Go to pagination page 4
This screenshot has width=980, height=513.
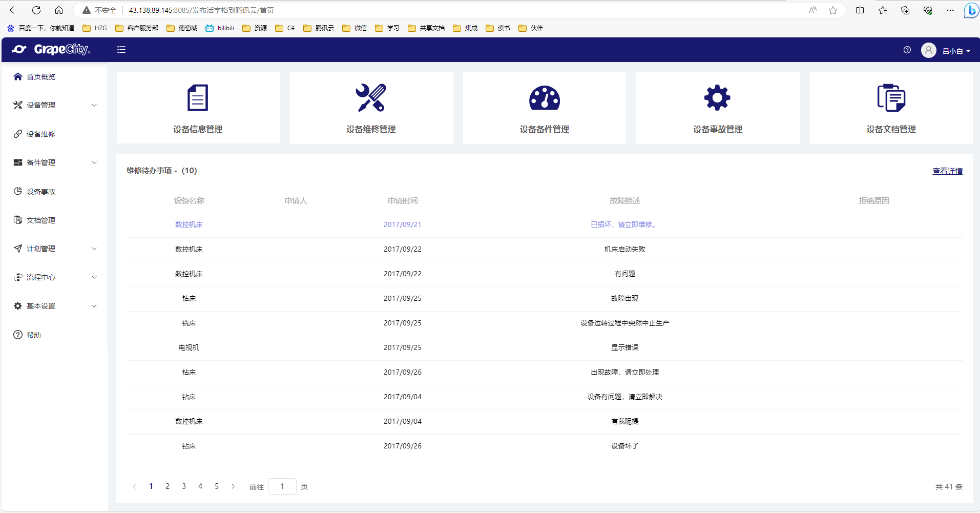click(x=200, y=486)
